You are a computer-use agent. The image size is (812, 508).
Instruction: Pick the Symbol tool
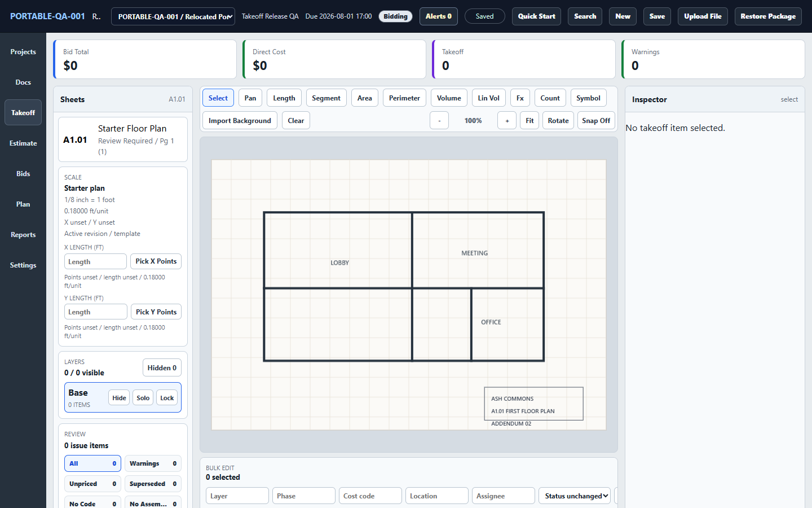click(x=588, y=98)
